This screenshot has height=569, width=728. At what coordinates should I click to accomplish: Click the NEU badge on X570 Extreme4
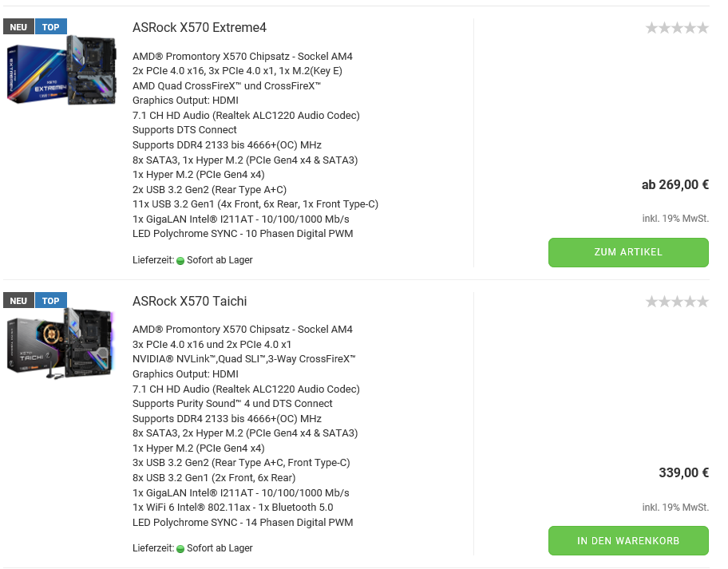[18, 27]
